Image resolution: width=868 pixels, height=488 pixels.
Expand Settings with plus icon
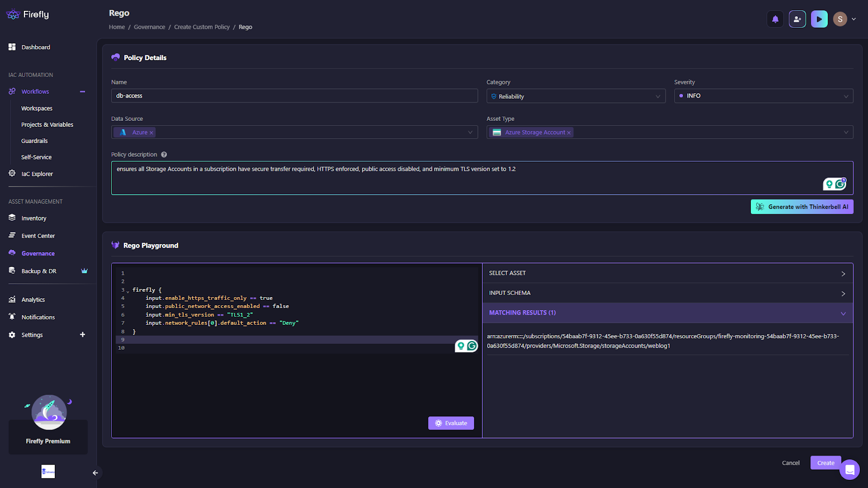(82, 335)
